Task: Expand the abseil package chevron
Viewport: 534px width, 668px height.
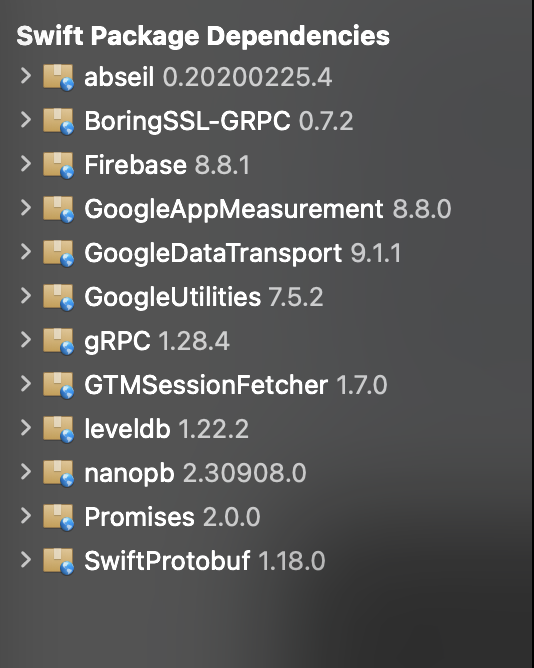Action: coord(26,76)
